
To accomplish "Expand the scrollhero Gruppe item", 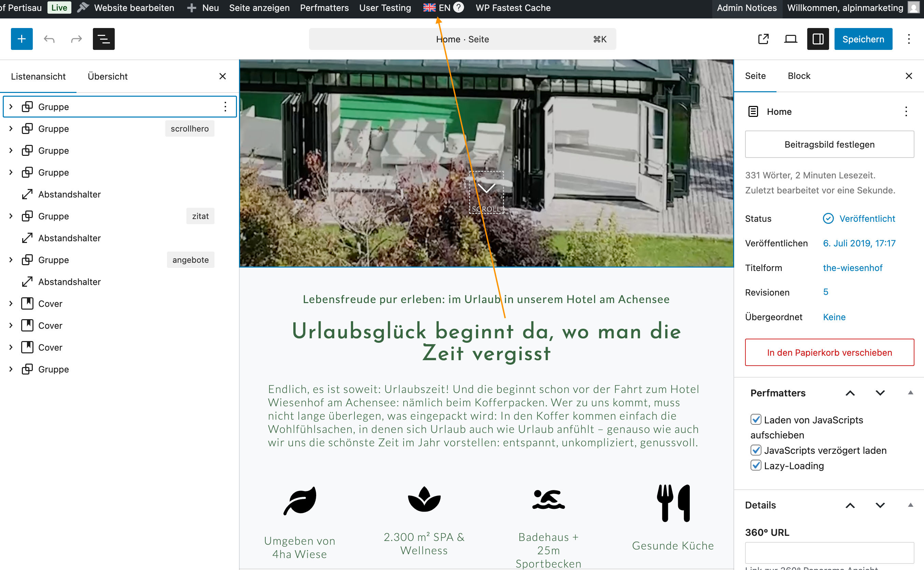I will pos(11,128).
